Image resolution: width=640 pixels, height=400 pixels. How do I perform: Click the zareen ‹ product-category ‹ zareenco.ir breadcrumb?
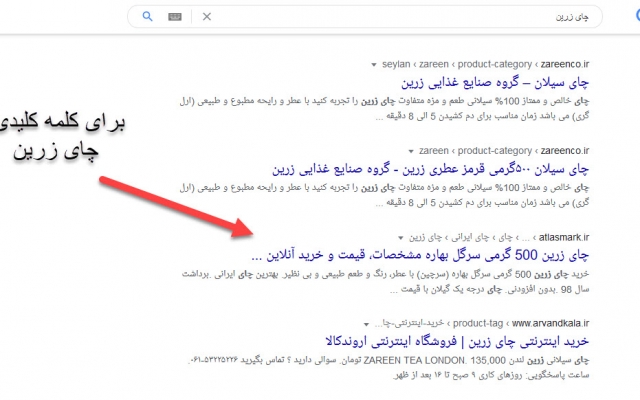click(504, 151)
